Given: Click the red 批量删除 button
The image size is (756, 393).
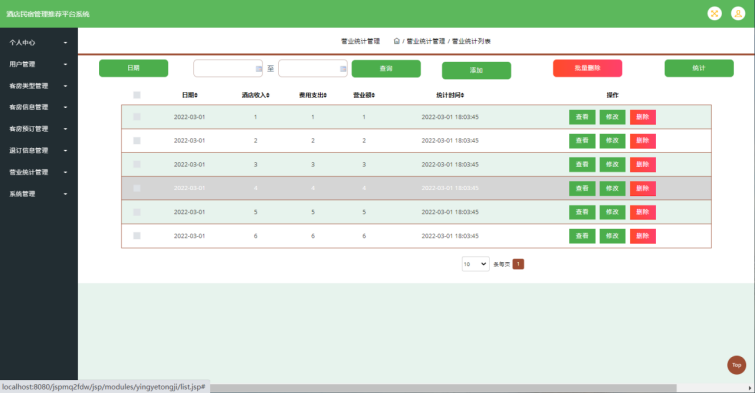Looking at the screenshot, I should [587, 68].
